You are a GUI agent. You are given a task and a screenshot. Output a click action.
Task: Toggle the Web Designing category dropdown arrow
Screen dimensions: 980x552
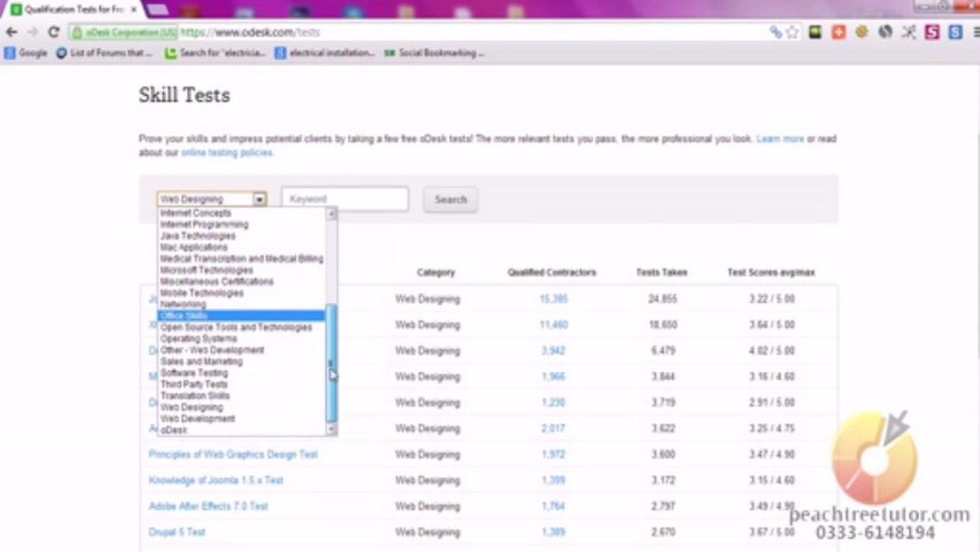click(x=260, y=199)
